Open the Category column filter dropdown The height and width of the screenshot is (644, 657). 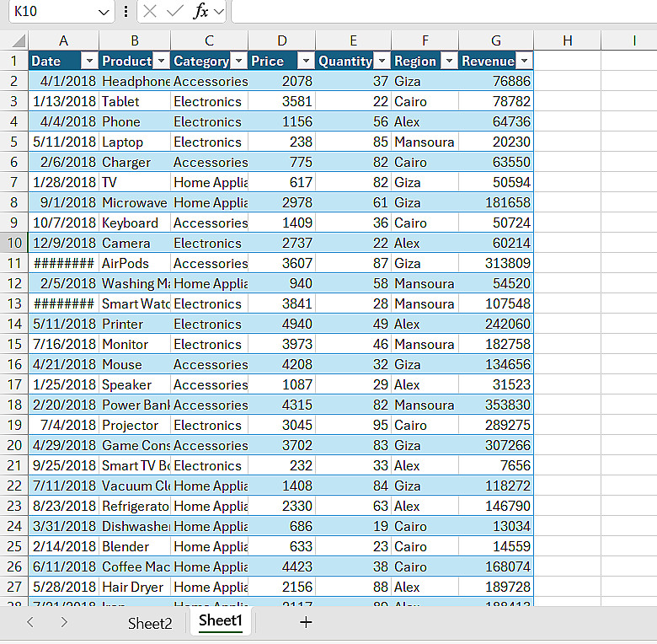(239, 62)
